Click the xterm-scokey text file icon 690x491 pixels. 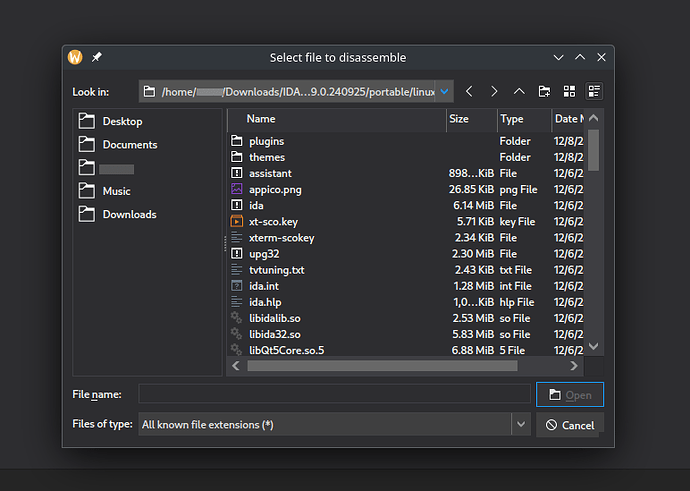(x=237, y=238)
